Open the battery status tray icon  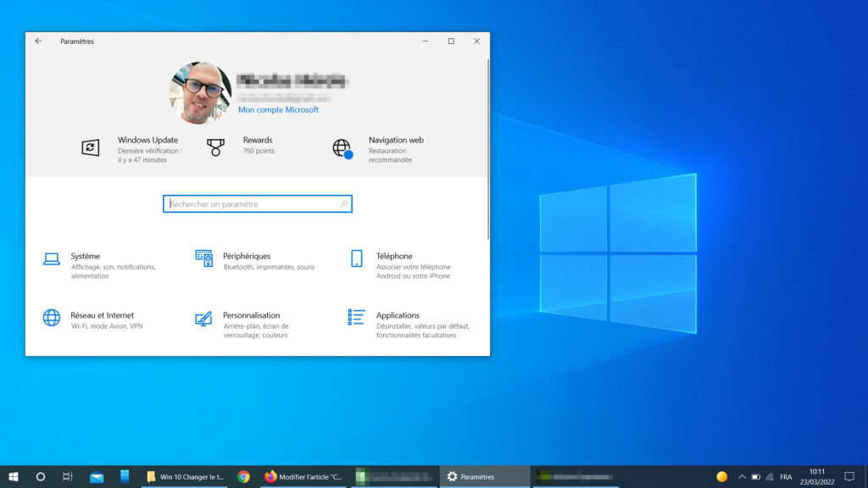pos(755,476)
